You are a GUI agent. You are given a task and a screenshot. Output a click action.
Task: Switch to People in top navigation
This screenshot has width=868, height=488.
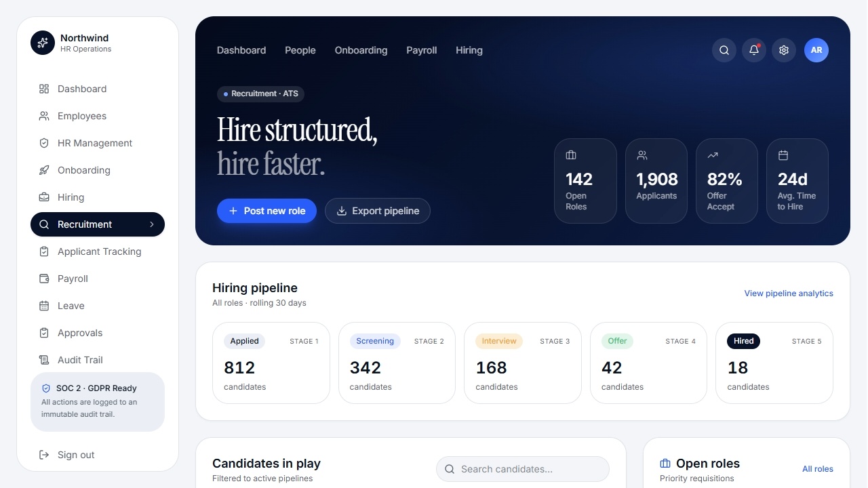pyautogui.click(x=300, y=50)
